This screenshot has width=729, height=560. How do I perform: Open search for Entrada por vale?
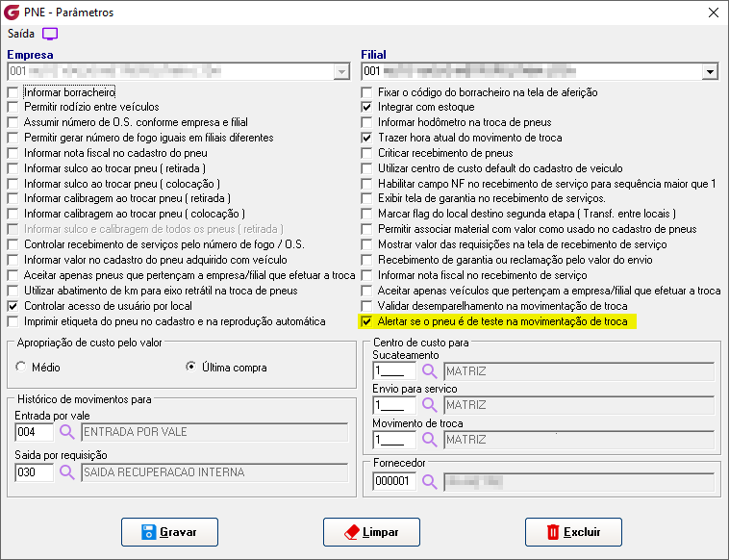(x=67, y=432)
